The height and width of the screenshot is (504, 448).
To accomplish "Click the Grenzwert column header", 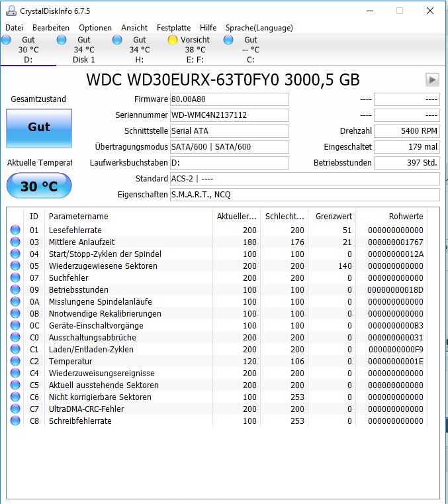I will coord(332,217).
